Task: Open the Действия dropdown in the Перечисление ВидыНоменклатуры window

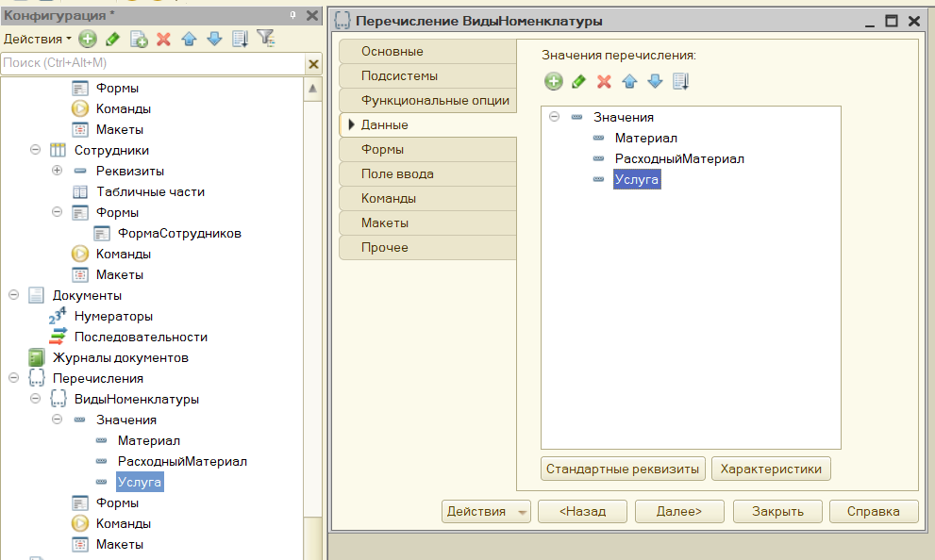Action: pyautogui.click(x=486, y=511)
